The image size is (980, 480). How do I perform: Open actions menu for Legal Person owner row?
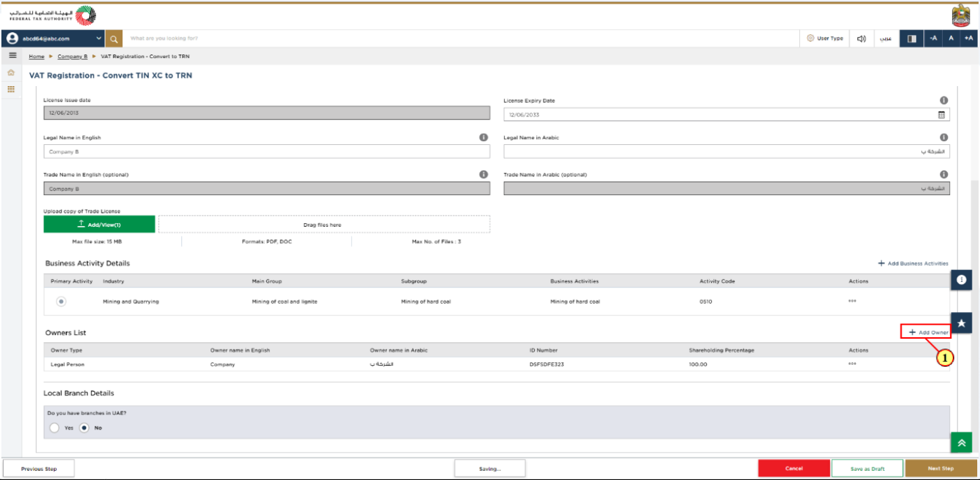[852, 364]
